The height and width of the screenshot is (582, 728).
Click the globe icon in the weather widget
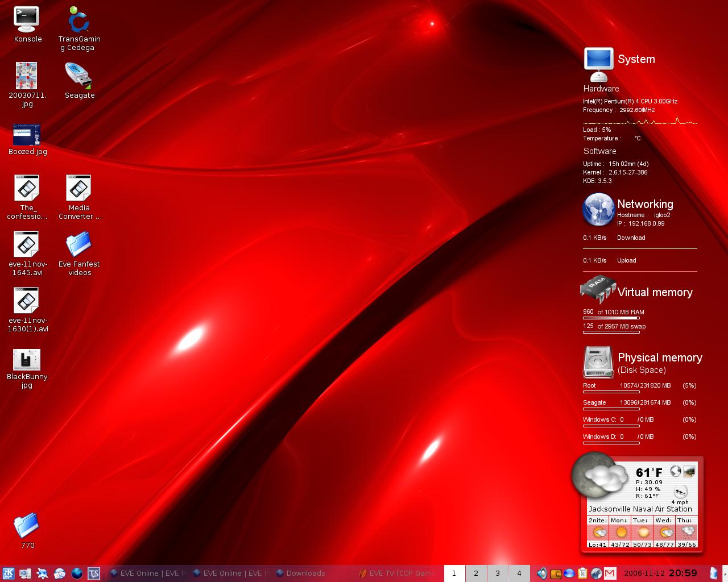(676, 471)
